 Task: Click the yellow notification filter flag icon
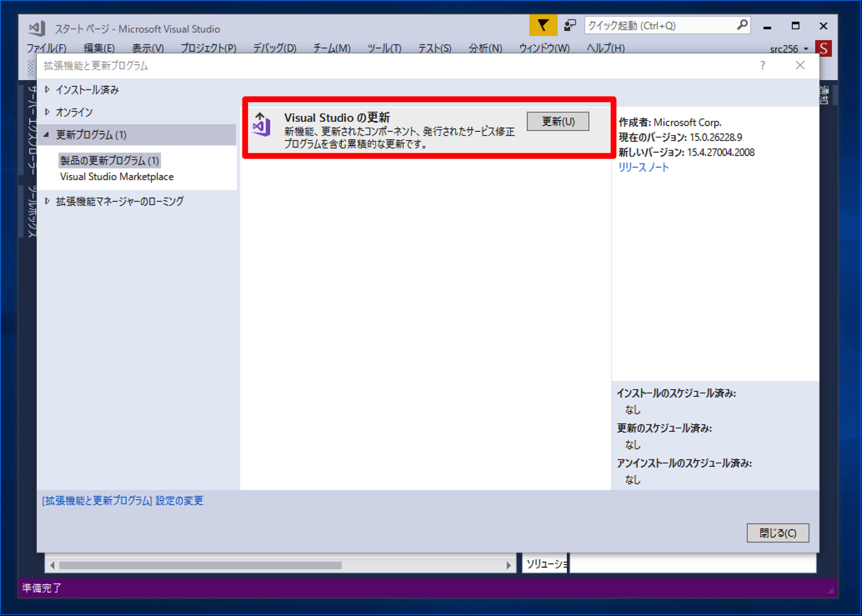pyautogui.click(x=543, y=25)
